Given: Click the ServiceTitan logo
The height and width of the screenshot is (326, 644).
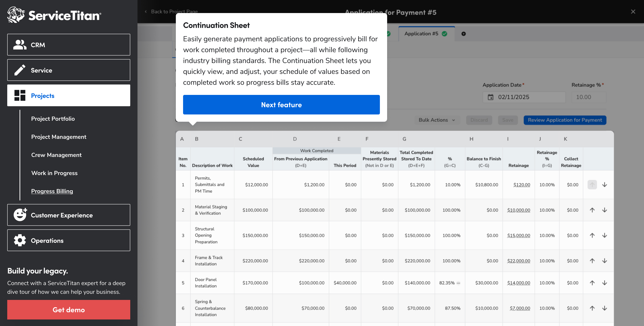Looking at the screenshot, I should 54,15.
